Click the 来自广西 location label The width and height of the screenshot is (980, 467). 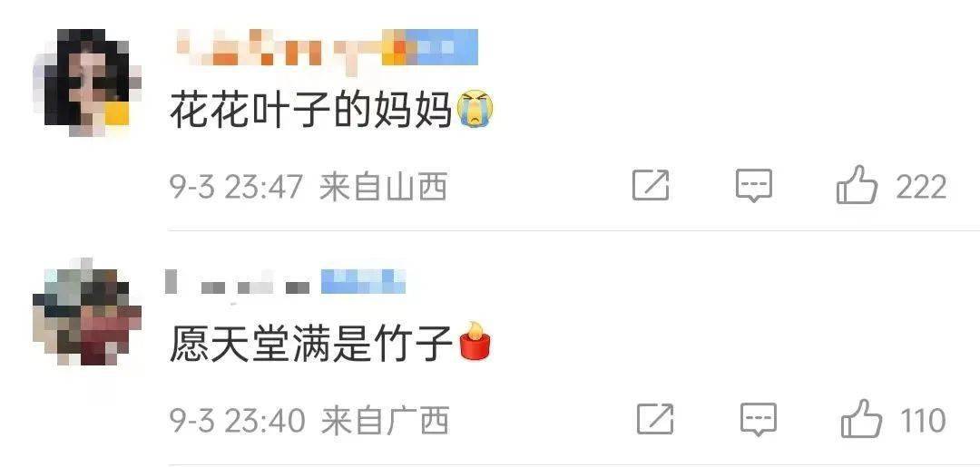386,420
